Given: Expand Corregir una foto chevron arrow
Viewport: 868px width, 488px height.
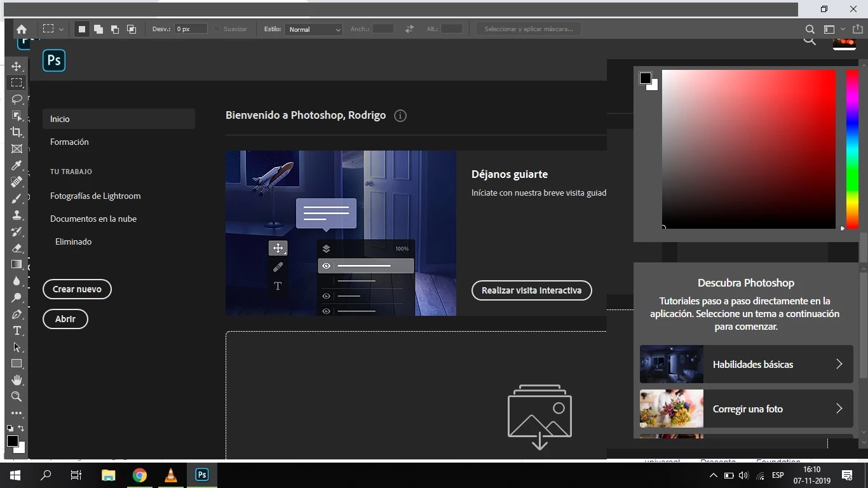Looking at the screenshot, I should pos(839,409).
